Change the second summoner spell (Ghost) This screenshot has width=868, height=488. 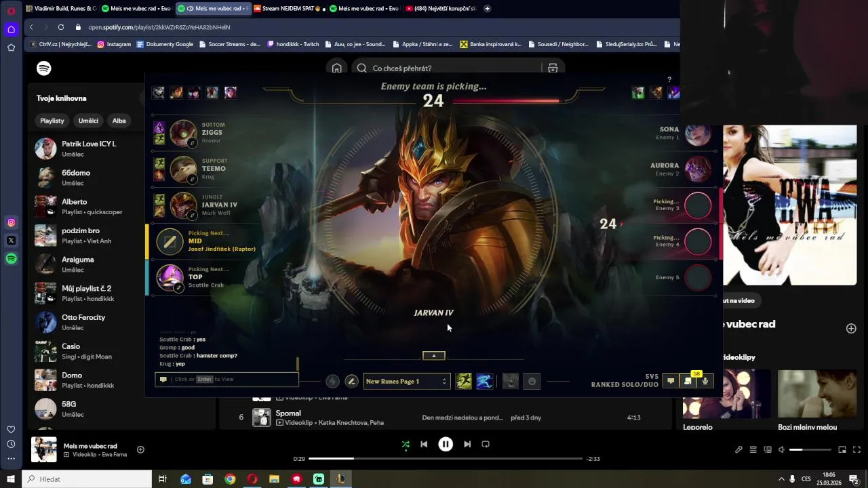[484, 382]
